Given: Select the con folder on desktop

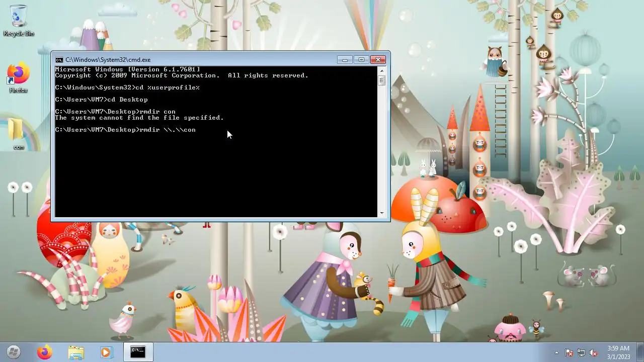Looking at the screenshot, I should pos(18,133).
